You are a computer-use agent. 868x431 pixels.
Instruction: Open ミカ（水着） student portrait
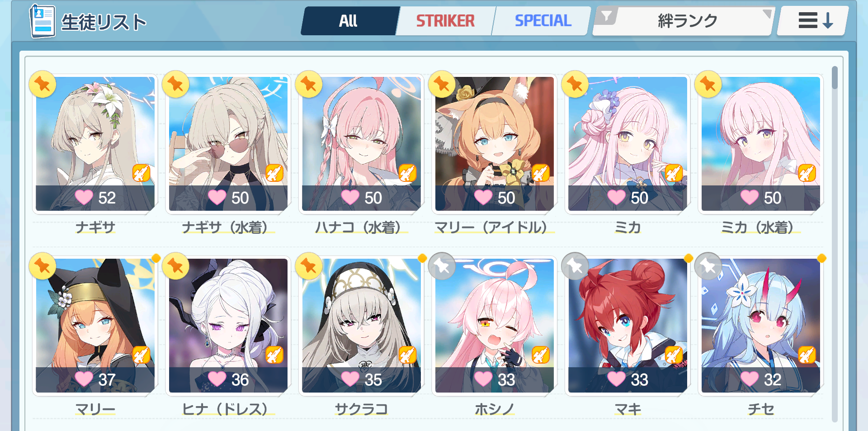click(x=761, y=144)
